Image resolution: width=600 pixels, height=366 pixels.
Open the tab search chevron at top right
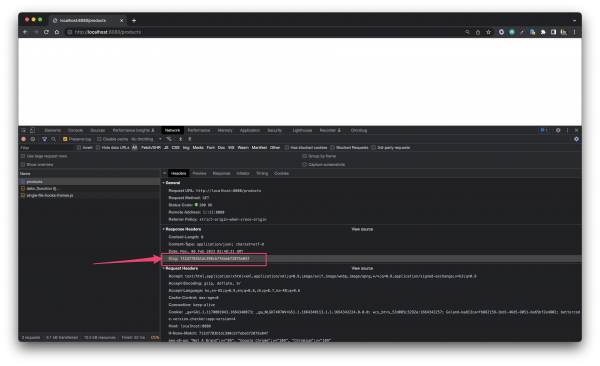(574, 21)
